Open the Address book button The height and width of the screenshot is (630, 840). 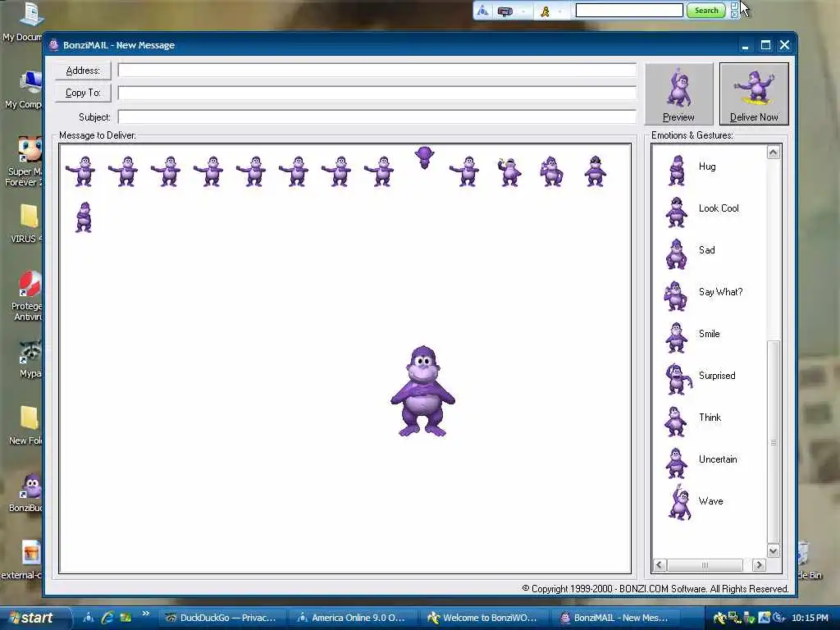coord(83,71)
